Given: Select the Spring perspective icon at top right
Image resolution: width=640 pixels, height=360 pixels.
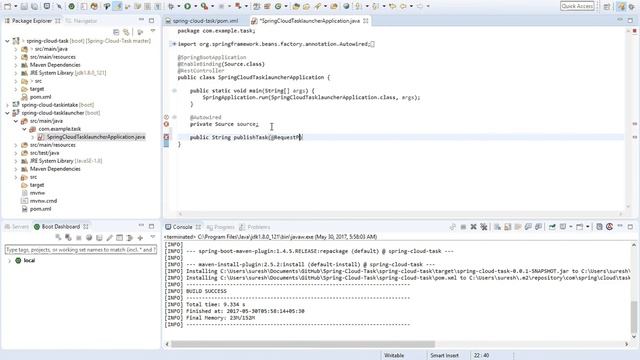Looking at the screenshot, I should 621,7.
